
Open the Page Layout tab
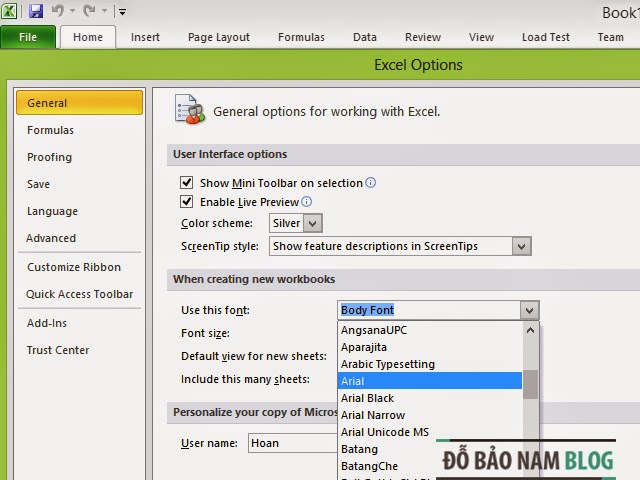tap(219, 37)
